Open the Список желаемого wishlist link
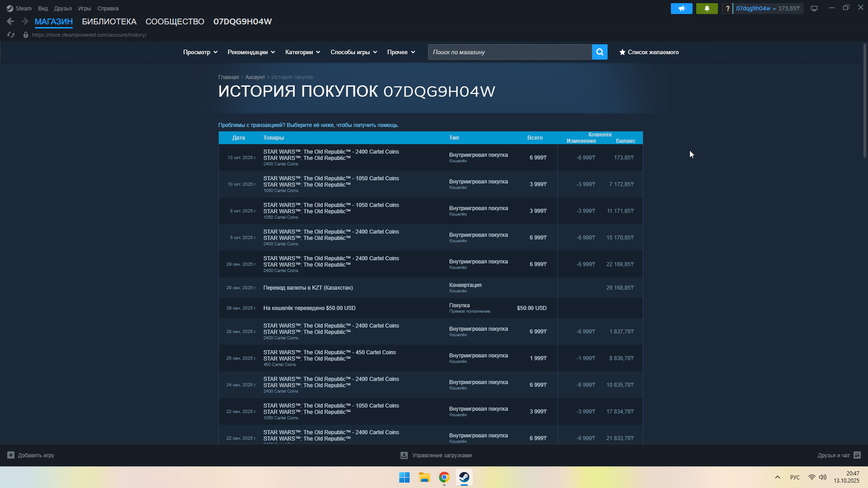The height and width of the screenshot is (488, 868). [x=649, y=52]
